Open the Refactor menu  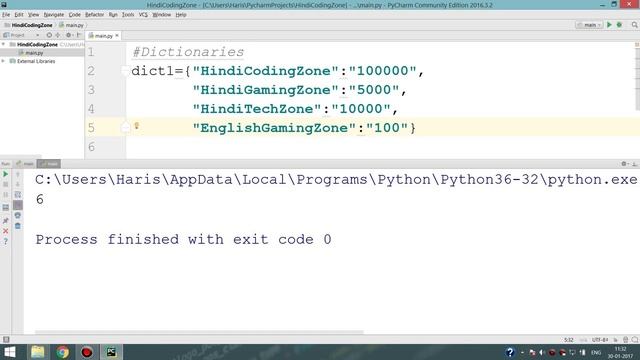pyautogui.click(x=94, y=15)
